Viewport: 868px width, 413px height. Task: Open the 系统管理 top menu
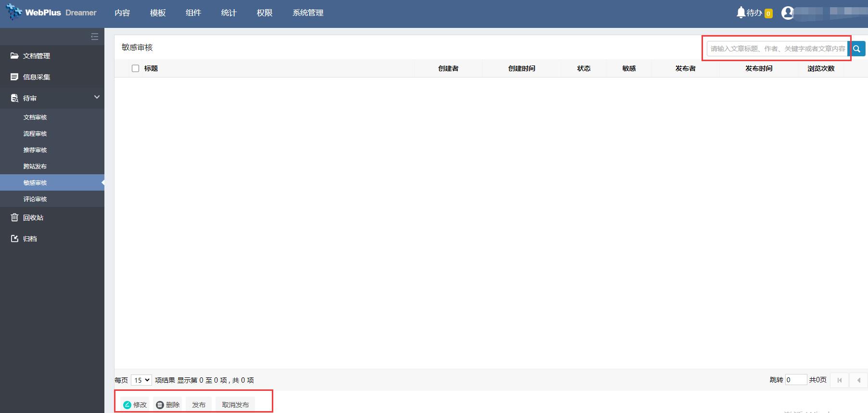[x=308, y=13]
